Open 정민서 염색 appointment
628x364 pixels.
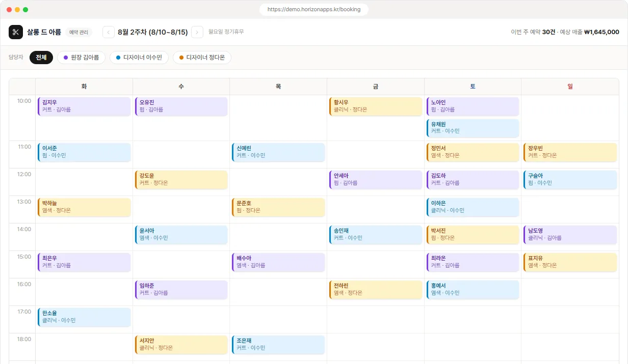click(473, 152)
